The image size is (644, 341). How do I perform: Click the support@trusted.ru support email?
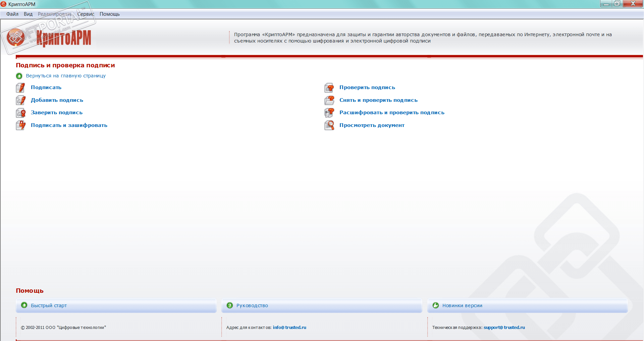pyautogui.click(x=504, y=328)
